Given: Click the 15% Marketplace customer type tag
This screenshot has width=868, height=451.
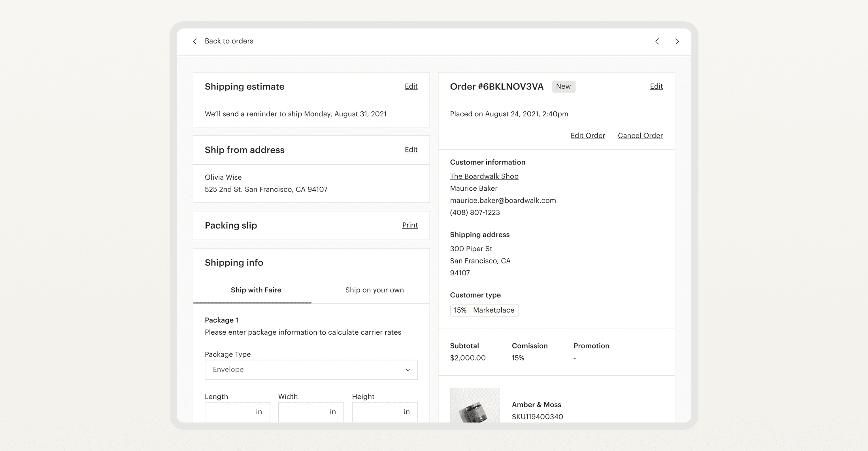Looking at the screenshot, I should (x=484, y=310).
